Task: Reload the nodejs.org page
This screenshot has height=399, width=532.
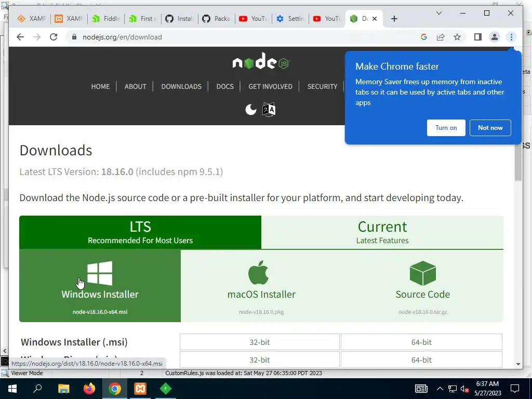Action: [54, 37]
